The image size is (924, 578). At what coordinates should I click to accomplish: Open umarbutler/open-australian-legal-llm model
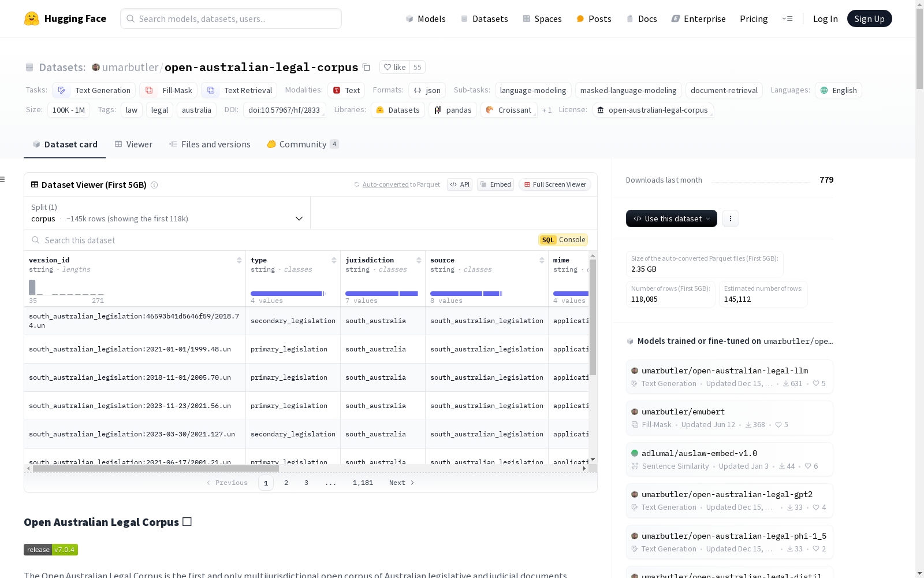(729, 377)
